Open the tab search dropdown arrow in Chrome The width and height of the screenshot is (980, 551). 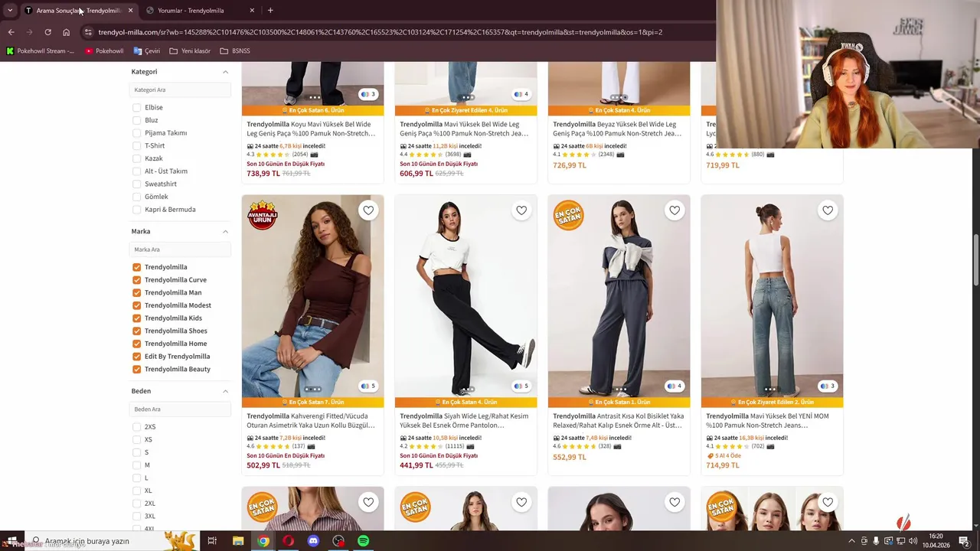click(9, 11)
